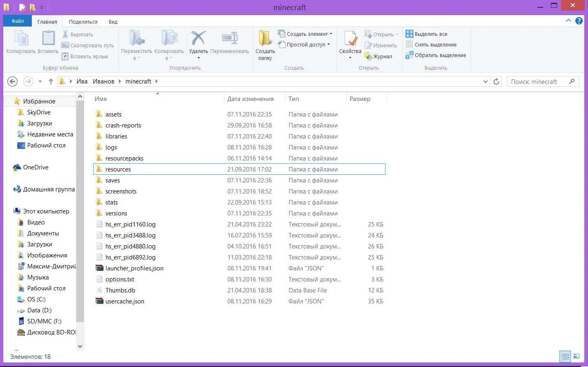Screen dimensions: 588x367
Task: Select hs_err_pid4880.log file
Action: (x=239, y=246)
